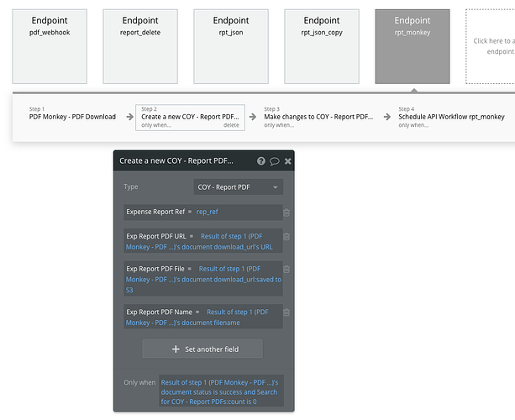This screenshot has width=515, height=420.
Task: Remove the Exp Report PDF File field
Action: tap(287, 269)
